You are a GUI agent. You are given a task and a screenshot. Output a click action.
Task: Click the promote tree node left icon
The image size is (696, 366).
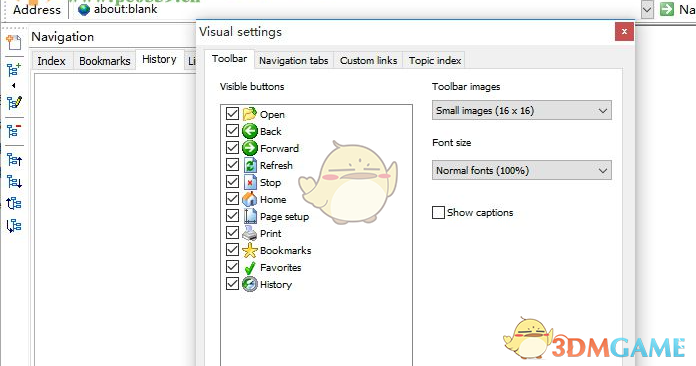click(14, 203)
